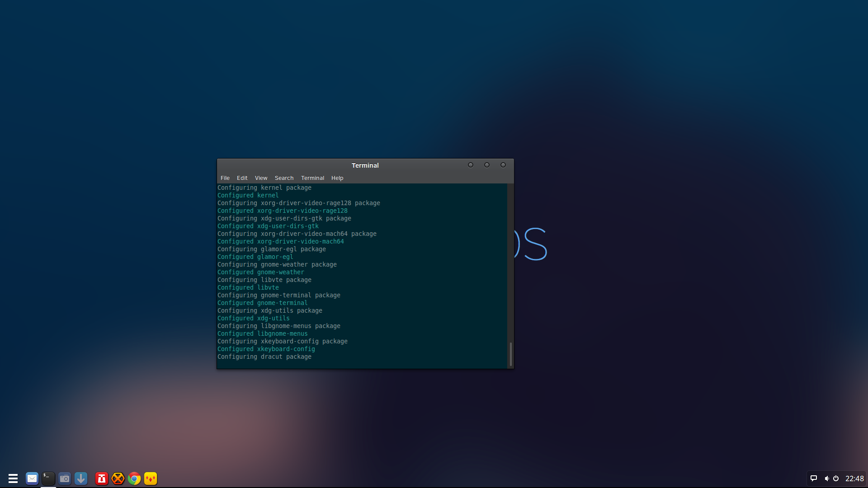Open the Search menu in Terminal
868x488 pixels.
(284, 178)
